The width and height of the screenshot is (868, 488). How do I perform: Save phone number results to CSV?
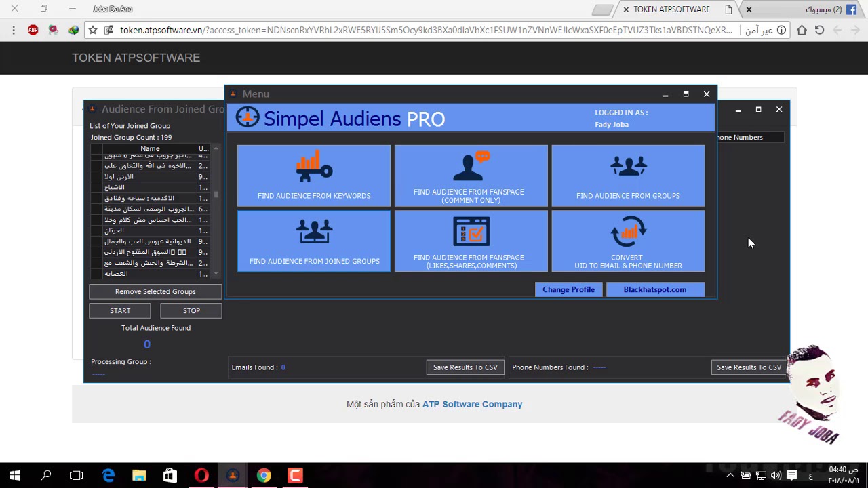pyautogui.click(x=749, y=367)
